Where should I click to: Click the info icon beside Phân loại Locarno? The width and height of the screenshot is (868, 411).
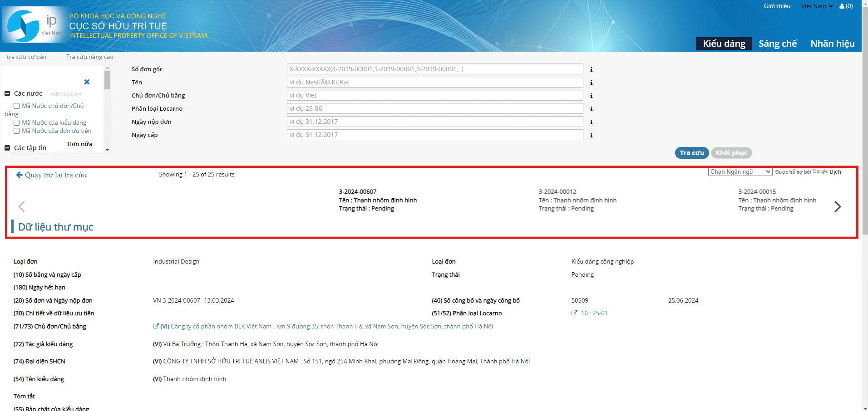[x=591, y=109]
